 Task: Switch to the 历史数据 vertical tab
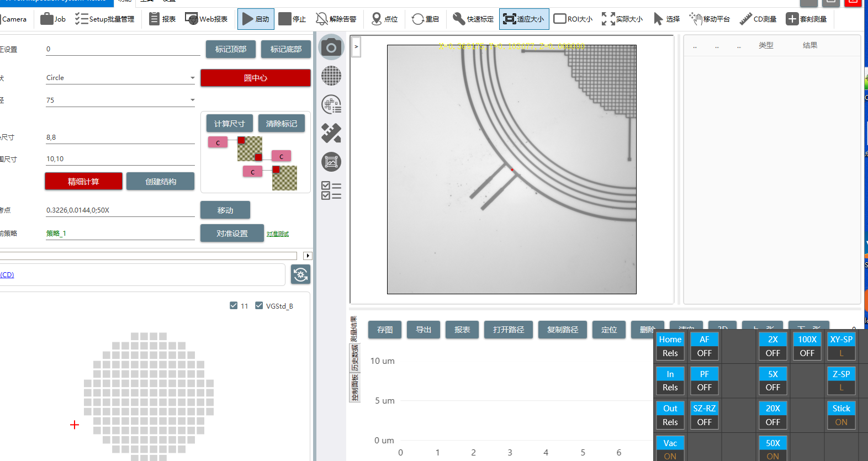click(x=354, y=358)
